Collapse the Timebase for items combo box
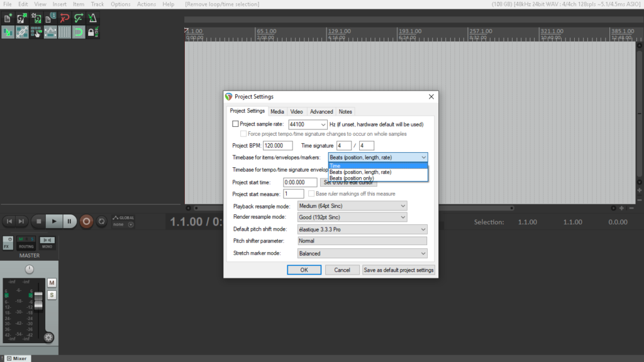The height and width of the screenshot is (362, 644). coord(378,158)
